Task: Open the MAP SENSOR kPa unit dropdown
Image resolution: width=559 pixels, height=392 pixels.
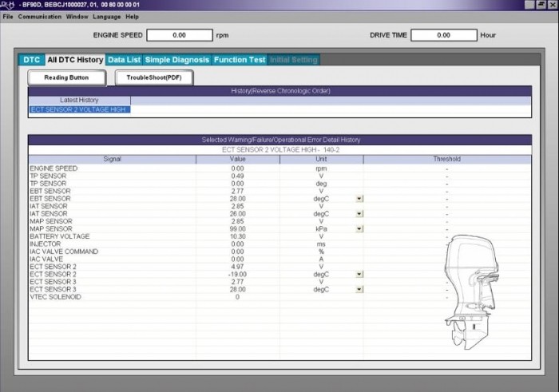Action: pos(359,229)
